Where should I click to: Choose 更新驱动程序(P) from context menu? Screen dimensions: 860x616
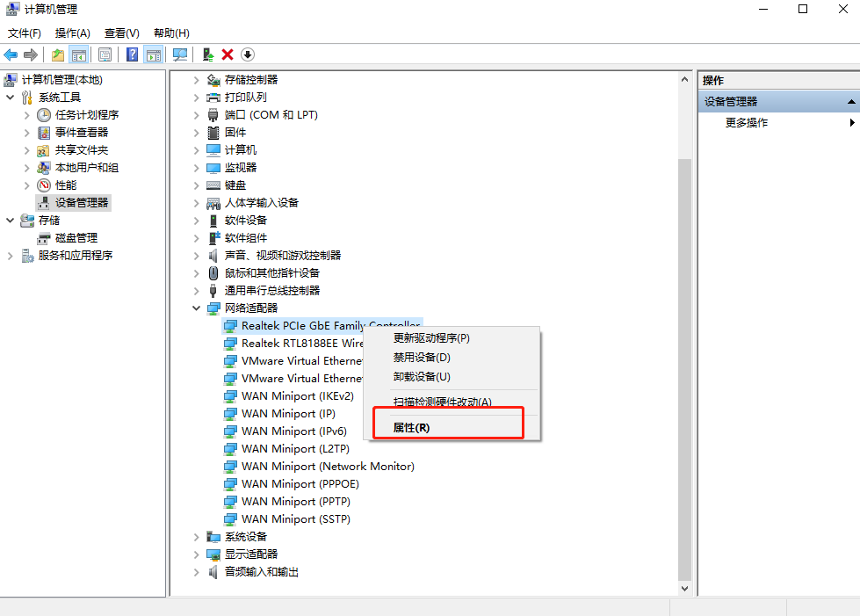tap(431, 338)
